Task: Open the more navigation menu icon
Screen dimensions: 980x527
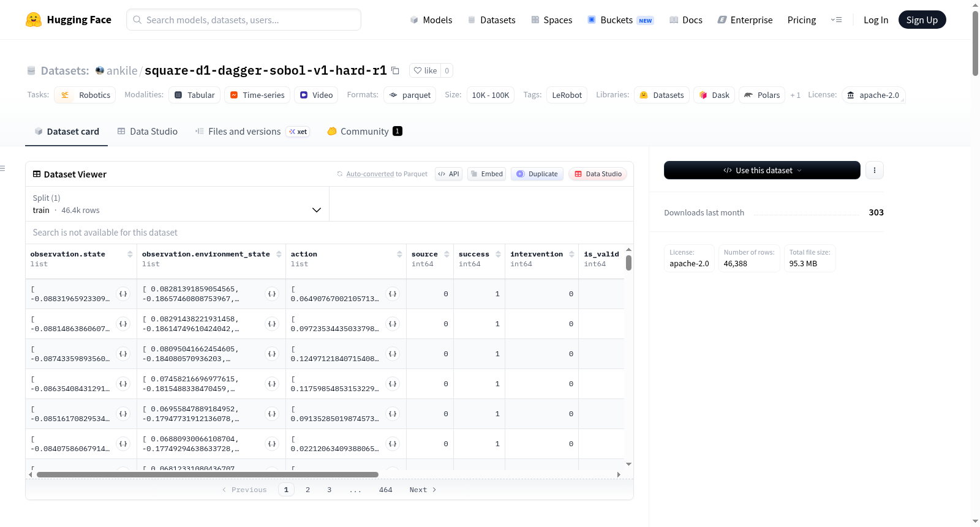Action: [x=836, y=20]
